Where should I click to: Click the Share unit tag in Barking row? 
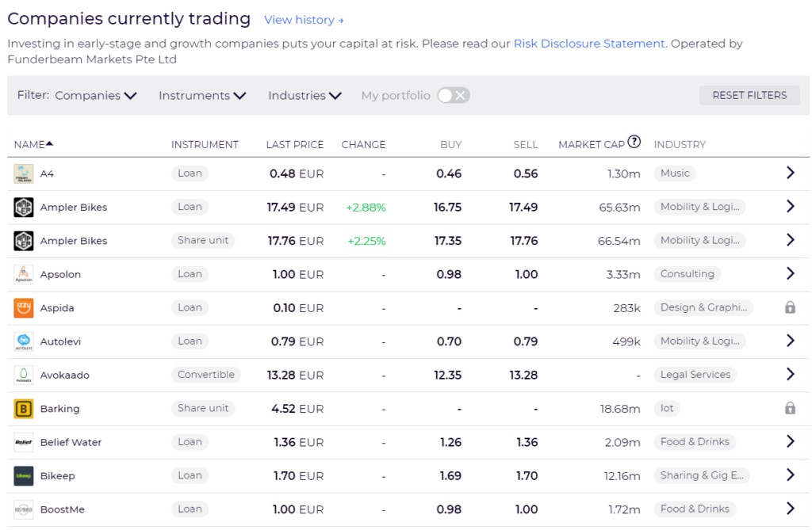point(203,408)
